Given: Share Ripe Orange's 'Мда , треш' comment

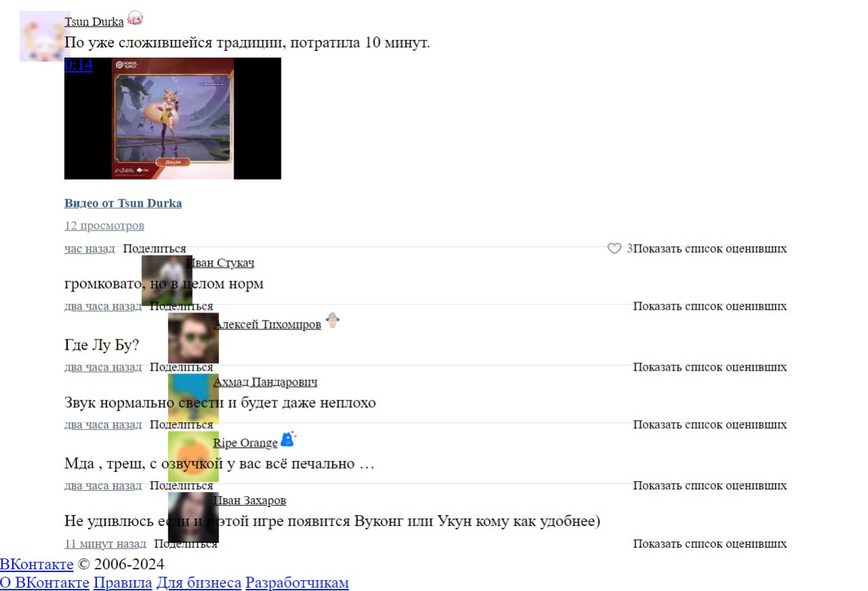Looking at the screenshot, I should click(181, 486).
